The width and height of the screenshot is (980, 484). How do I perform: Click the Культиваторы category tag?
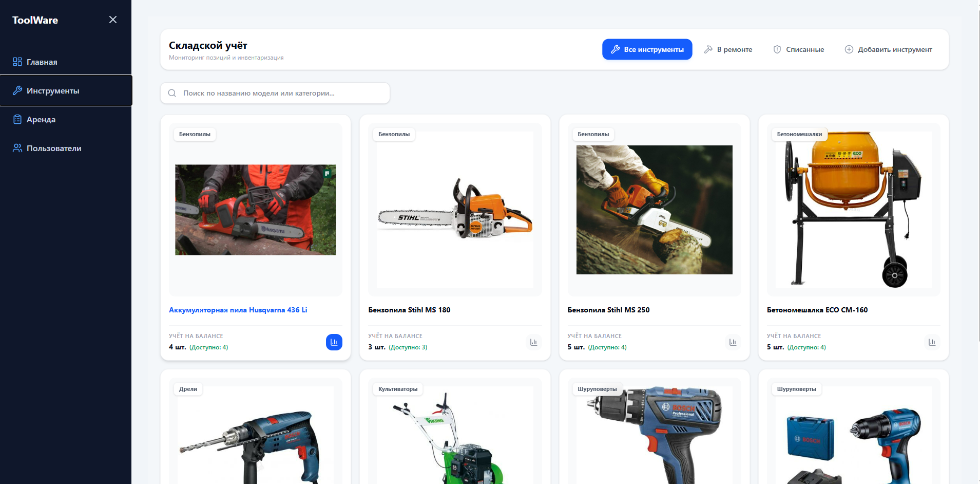tap(398, 389)
